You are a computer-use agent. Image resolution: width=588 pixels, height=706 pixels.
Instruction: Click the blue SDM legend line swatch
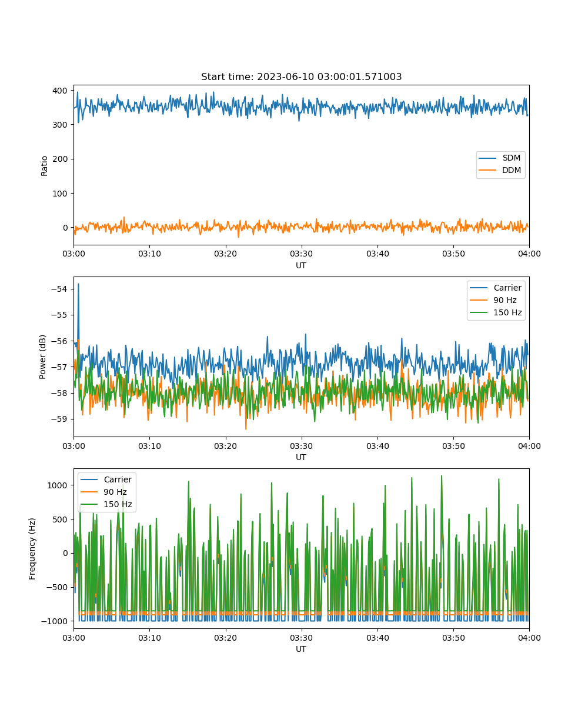tap(489, 158)
